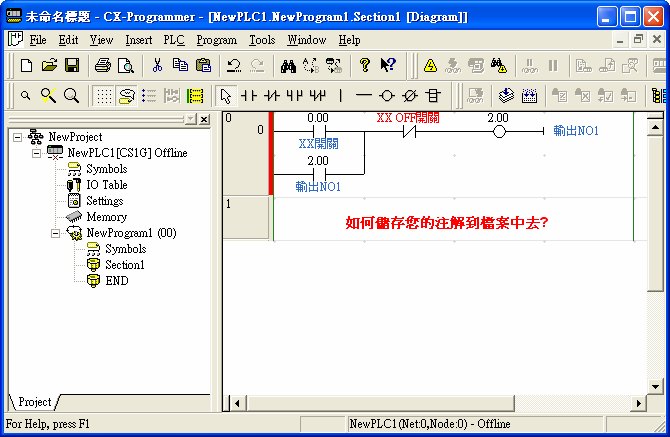Open the View menu

[x=101, y=40]
